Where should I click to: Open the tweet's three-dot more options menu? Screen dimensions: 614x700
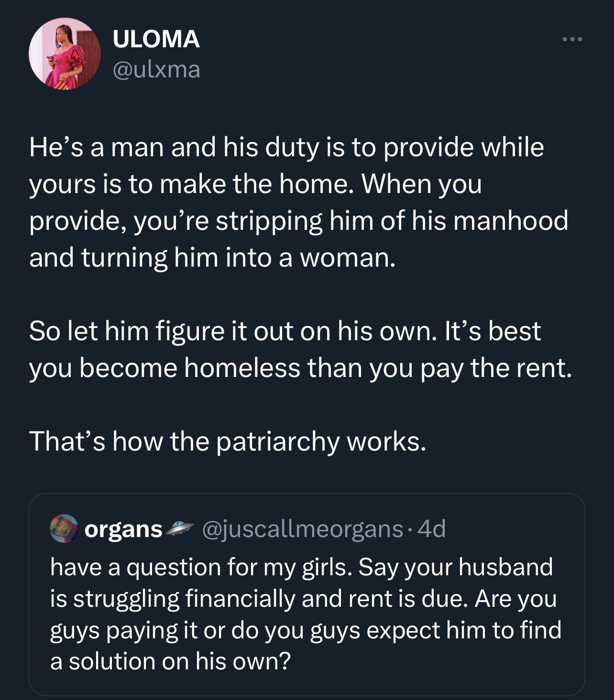click(572, 40)
